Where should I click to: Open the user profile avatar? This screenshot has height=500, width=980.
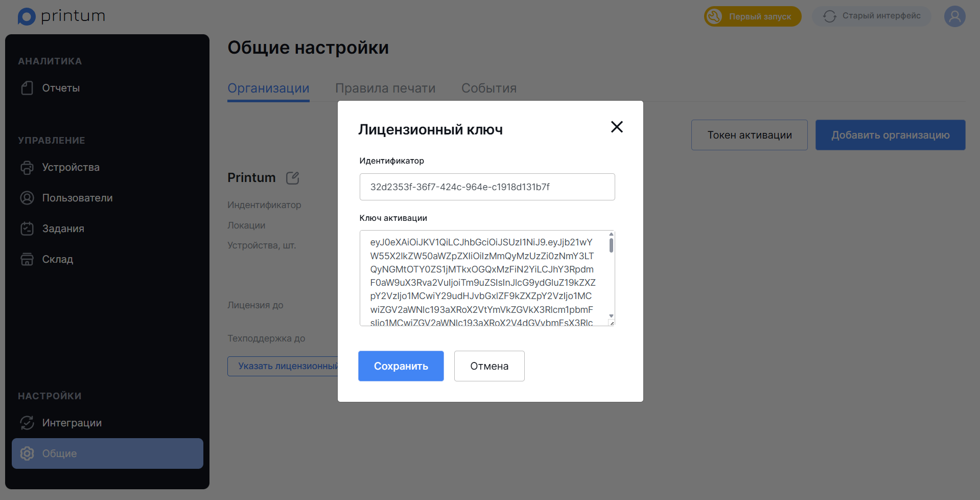954,16
